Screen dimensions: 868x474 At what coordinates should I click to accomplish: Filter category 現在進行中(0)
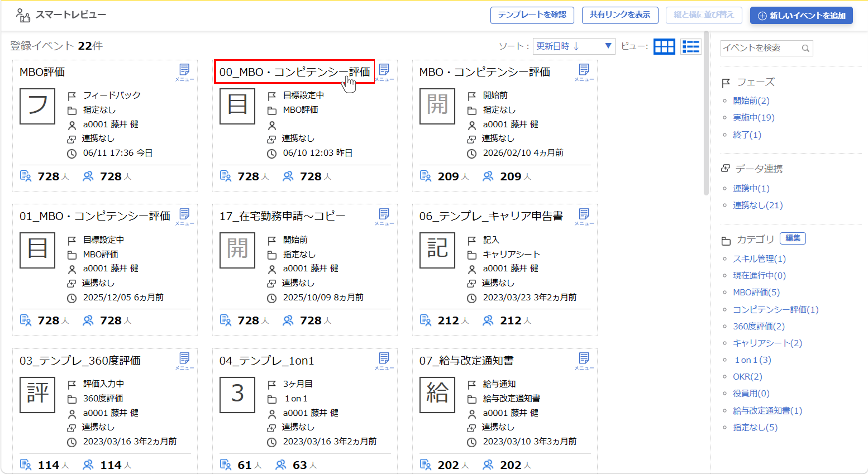tap(759, 276)
